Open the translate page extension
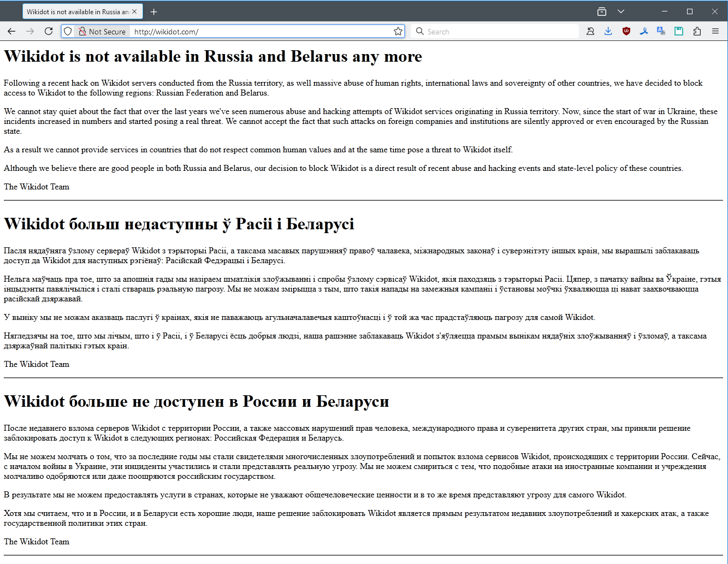728x564 pixels. [661, 32]
